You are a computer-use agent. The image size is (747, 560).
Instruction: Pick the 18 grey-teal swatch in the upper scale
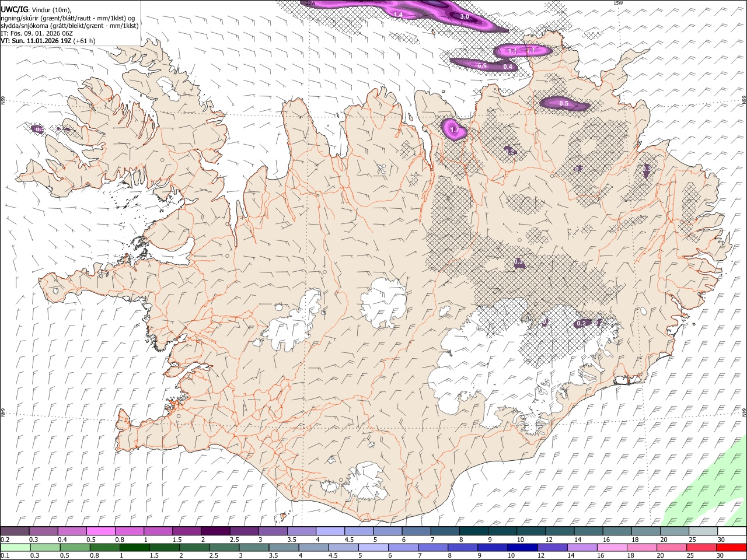645,531
